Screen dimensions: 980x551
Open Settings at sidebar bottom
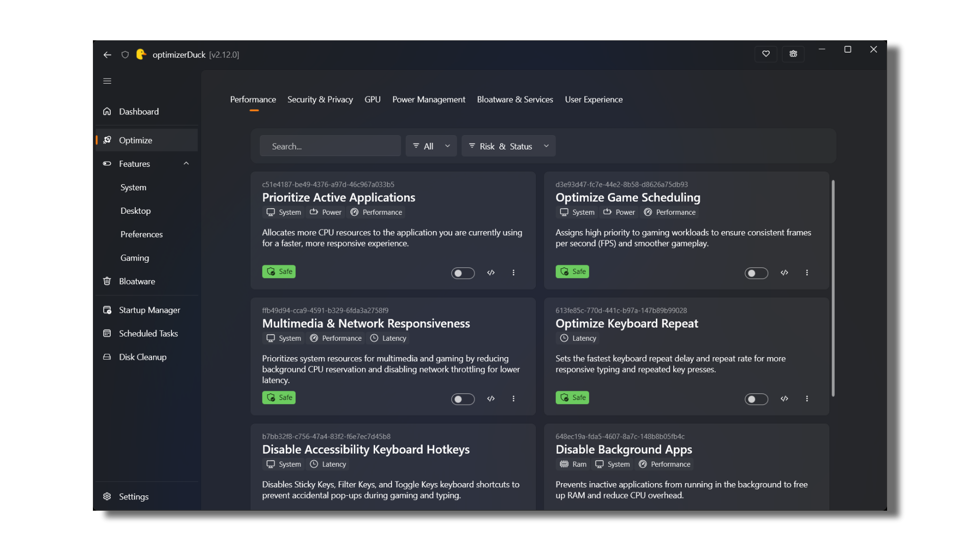point(147,496)
